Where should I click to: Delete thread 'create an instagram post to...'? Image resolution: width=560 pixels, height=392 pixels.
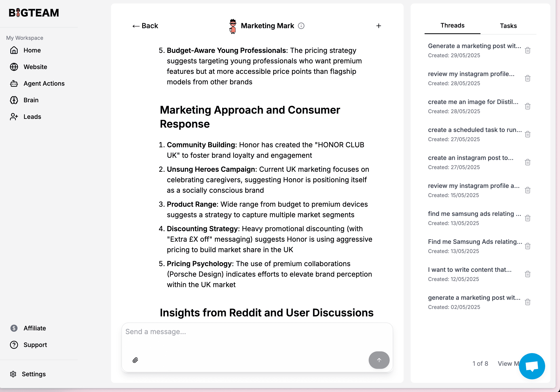pyautogui.click(x=527, y=162)
